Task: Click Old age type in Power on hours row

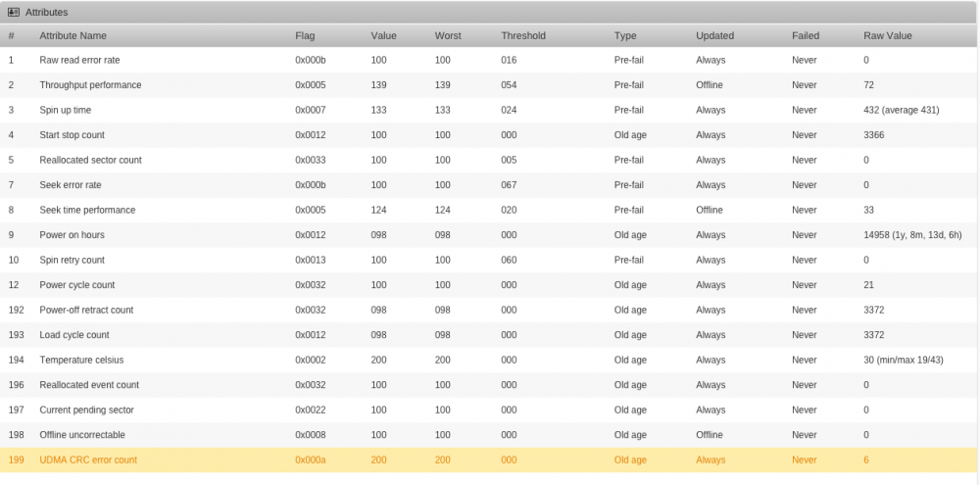Action: coord(630,235)
